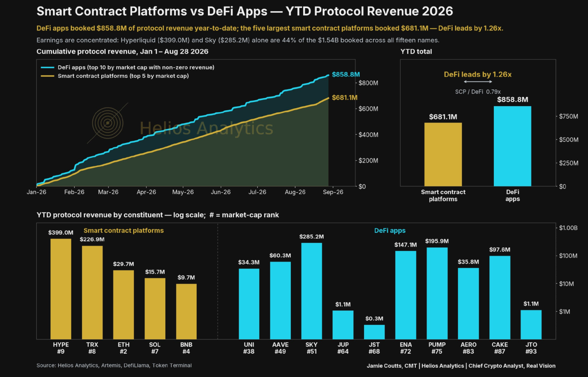Image resolution: width=588 pixels, height=377 pixels.
Task: Click the CAKE #87 bar
Action: [500, 298]
